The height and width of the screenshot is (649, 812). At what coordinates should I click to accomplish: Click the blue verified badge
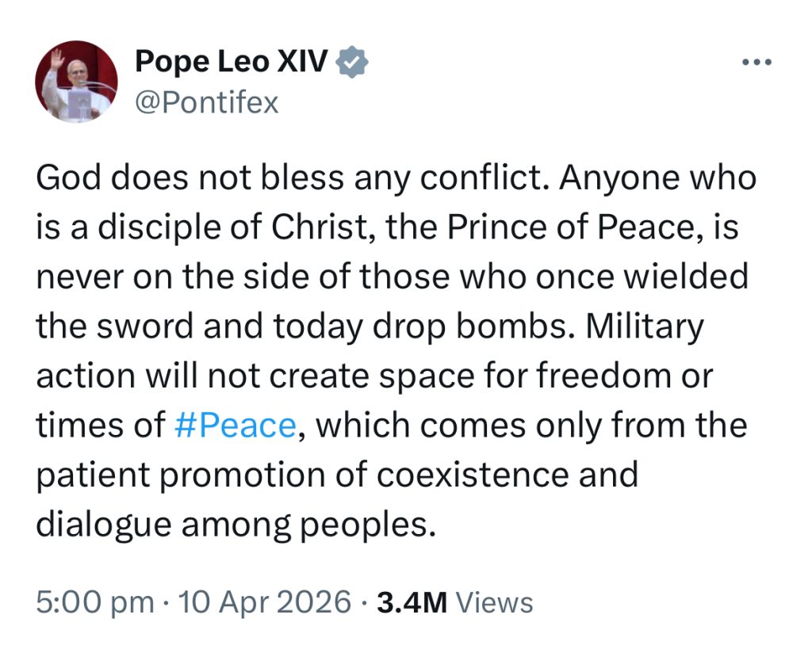351,61
